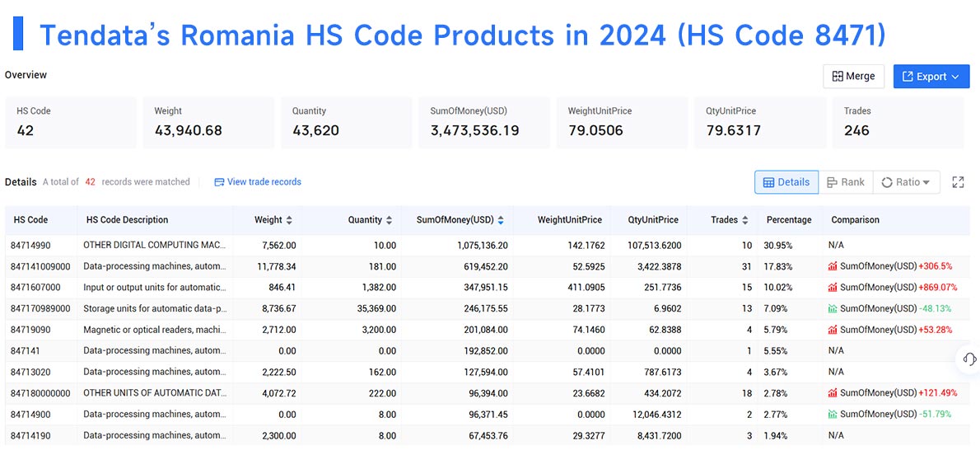The width and height of the screenshot is (980, 455).
Task: Click the +306.5% comparison value
Action: coord(935,266)
